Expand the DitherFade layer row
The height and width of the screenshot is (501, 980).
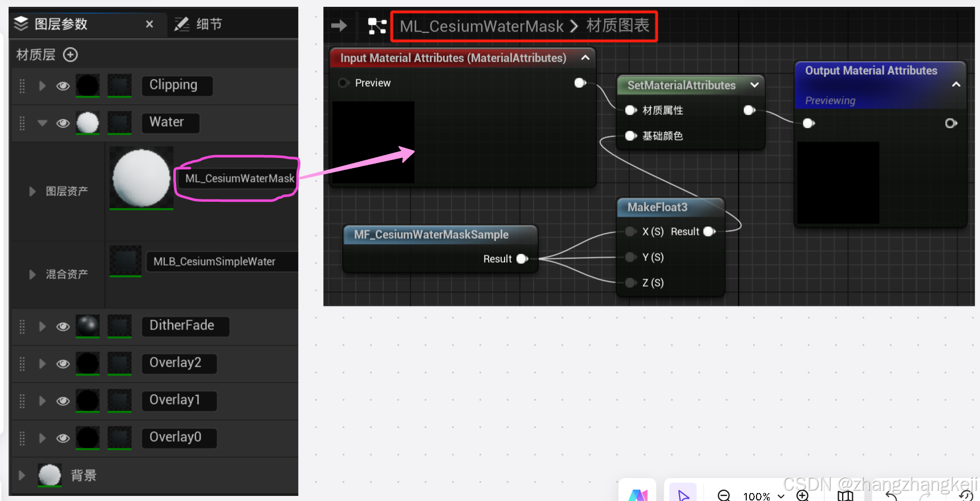(x=42, y=327)
